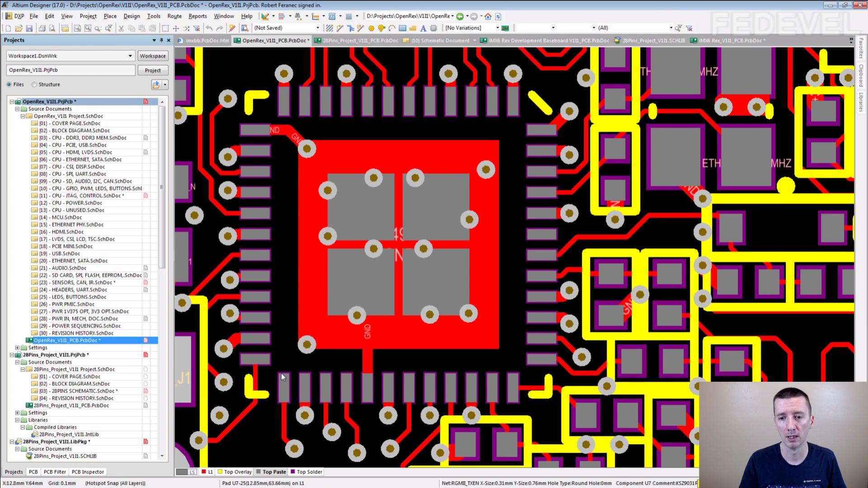Click the Undo toolbar icon
The height and width of the screenshot is (488, 868).
209,28
